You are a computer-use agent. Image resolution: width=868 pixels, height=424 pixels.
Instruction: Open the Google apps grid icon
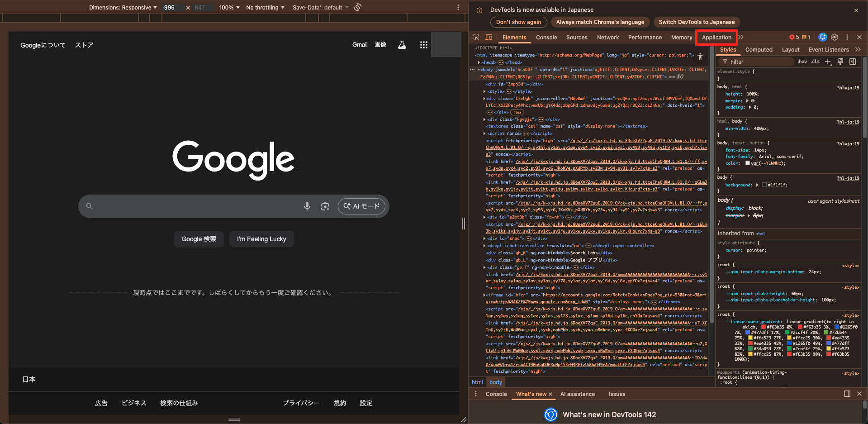[x=423, y=45]
